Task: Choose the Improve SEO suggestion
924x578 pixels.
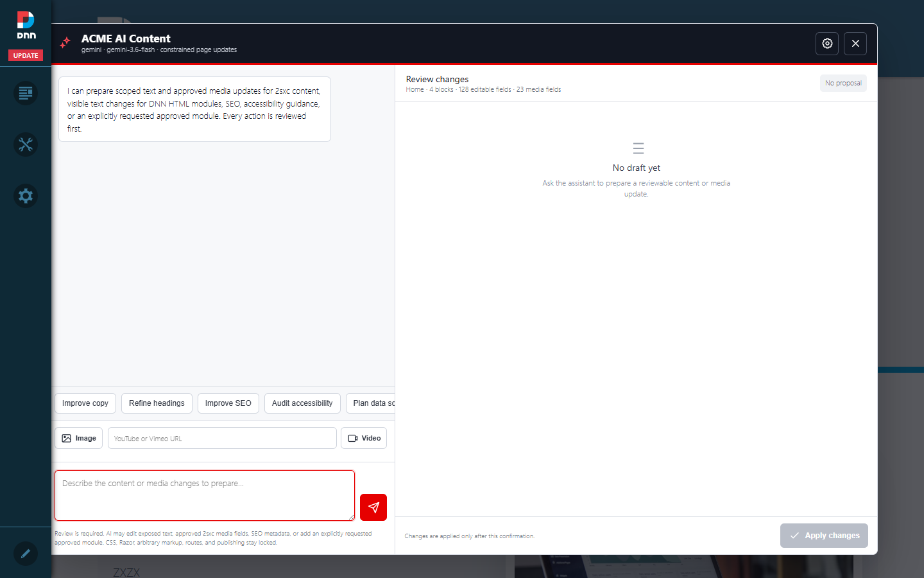Action: point(228,403)
